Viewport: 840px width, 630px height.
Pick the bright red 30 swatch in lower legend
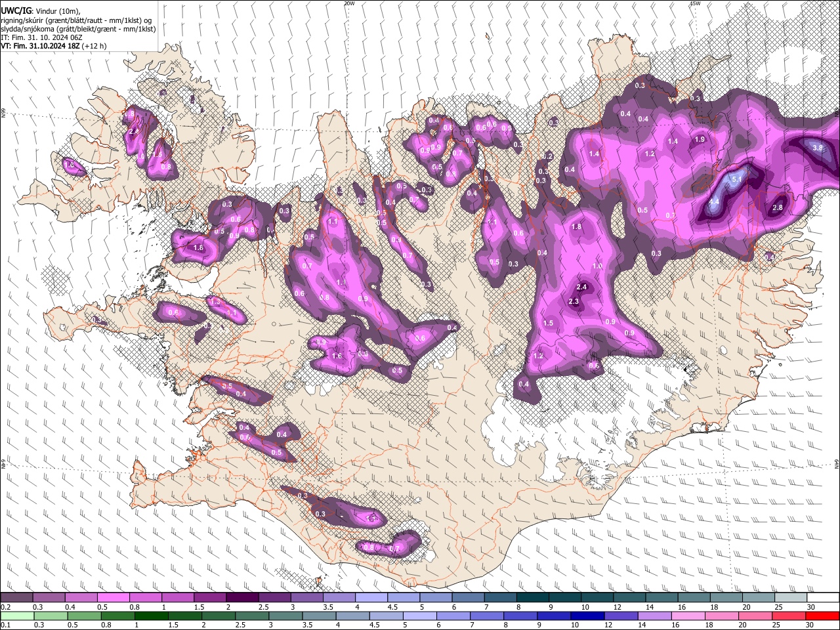click(823, 616)
